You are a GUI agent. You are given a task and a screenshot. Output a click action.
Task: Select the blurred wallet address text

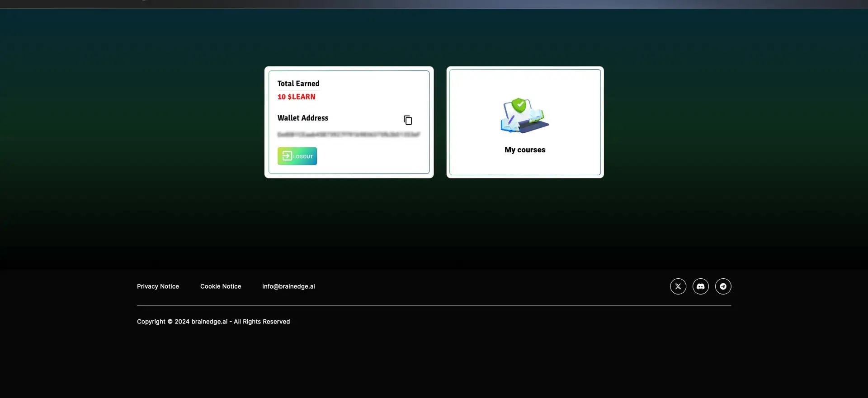349,135
